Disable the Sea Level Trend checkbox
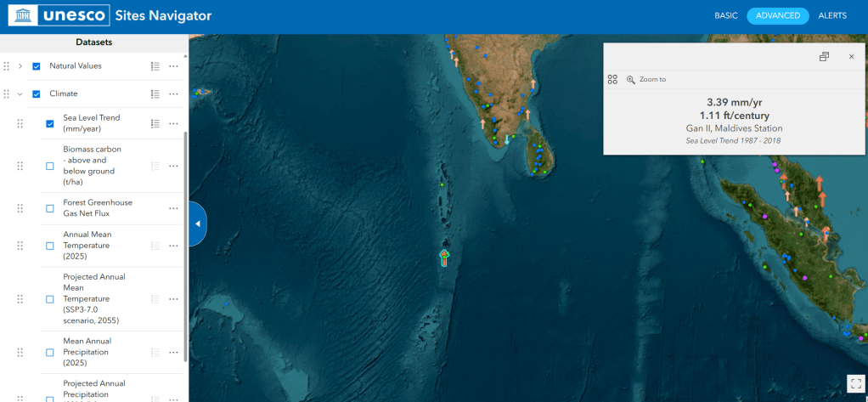Screen dimensions: 868x402 coord(50,123)
